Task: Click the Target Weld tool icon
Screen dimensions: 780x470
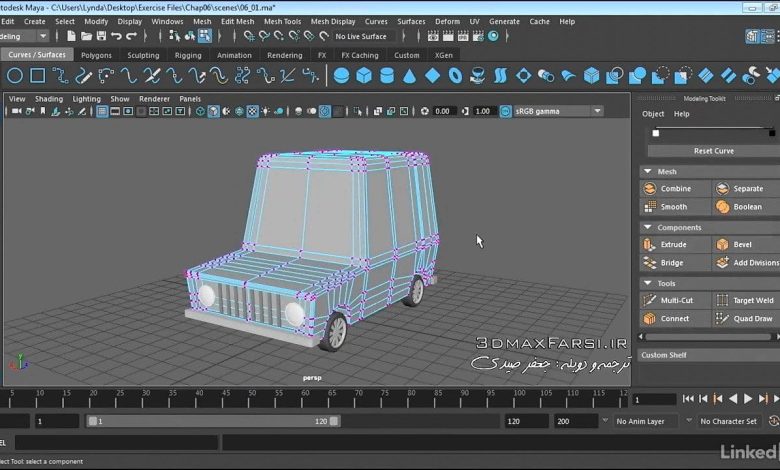Action: click(x=722, y=300)
